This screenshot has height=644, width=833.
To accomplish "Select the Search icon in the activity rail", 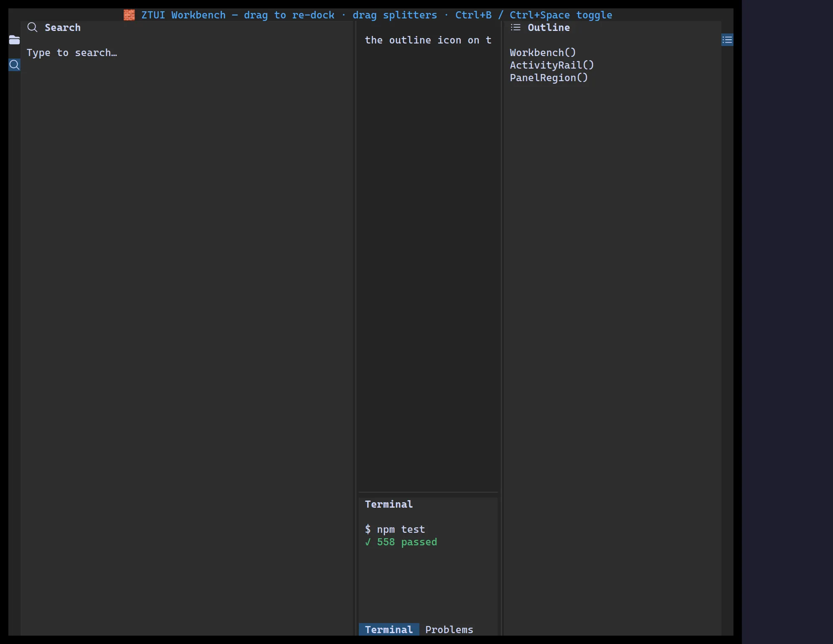I will [14, 65].
